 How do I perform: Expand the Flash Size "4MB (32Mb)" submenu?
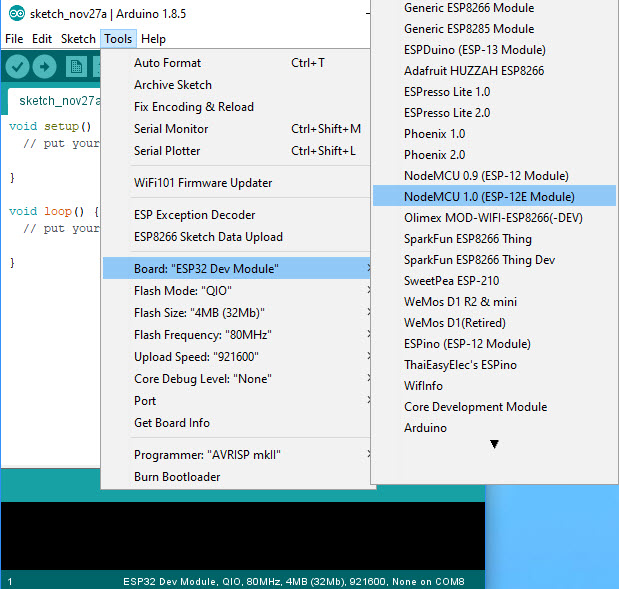pyautogui.click(x=236, y=313)
